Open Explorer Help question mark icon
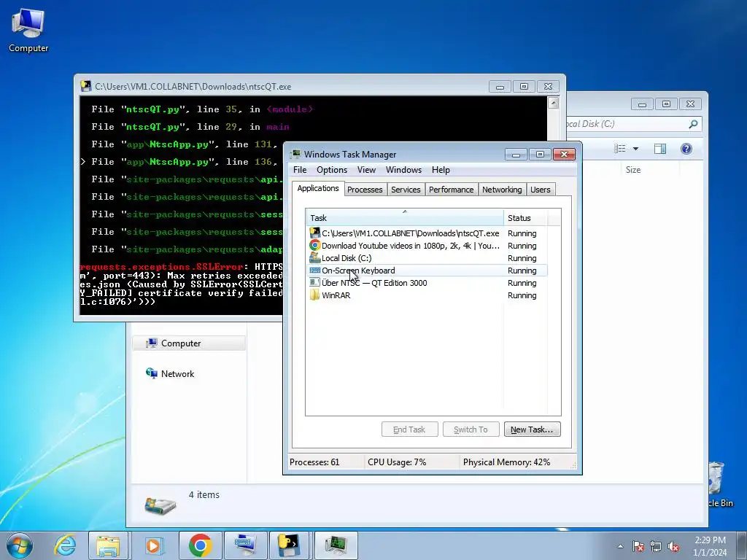Image resolution: width=747 pixels, height=560 pixels. click(686, 149)
